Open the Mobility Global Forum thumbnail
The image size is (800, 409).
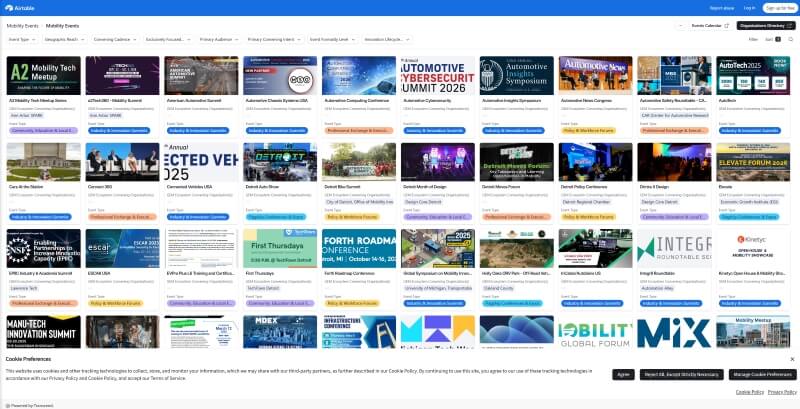point(595,331)
